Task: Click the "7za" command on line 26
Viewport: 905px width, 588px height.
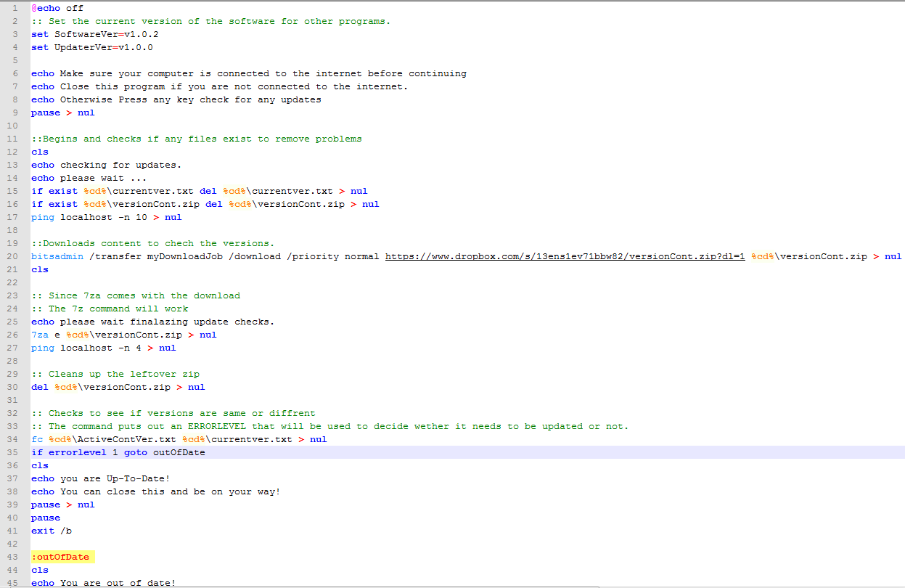Action: tap(38, 334)
